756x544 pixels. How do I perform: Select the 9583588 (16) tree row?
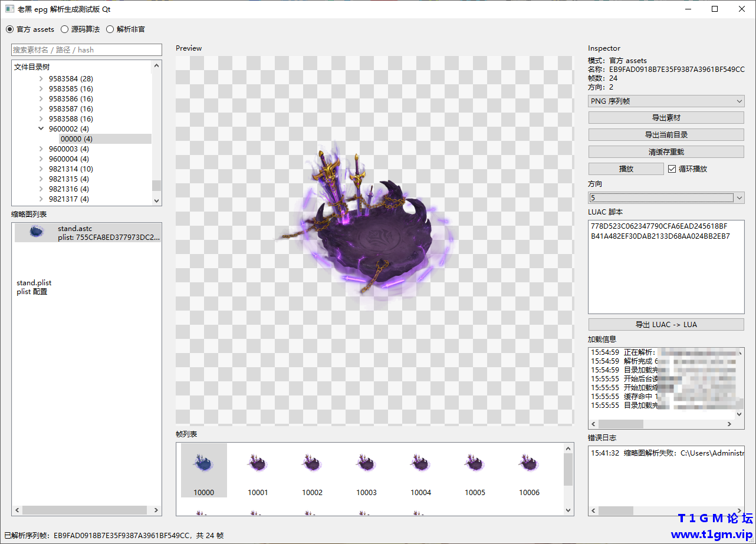tap(71, 119)
